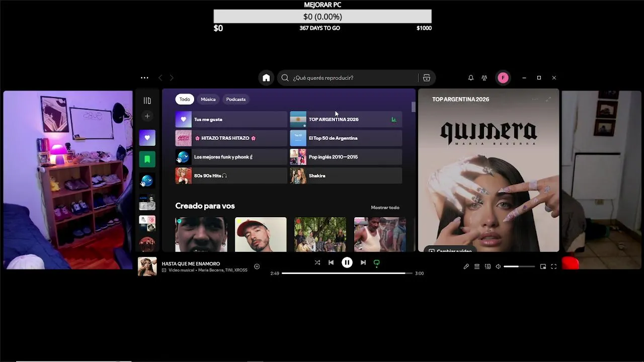Open the TOP ARGENTINA 2026 tile

tap(346, 119)
